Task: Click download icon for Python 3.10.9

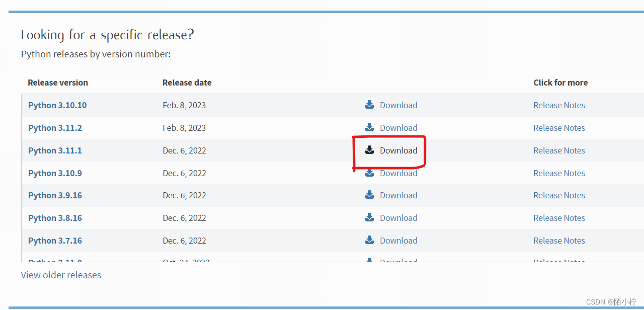Action: (369, 173)
